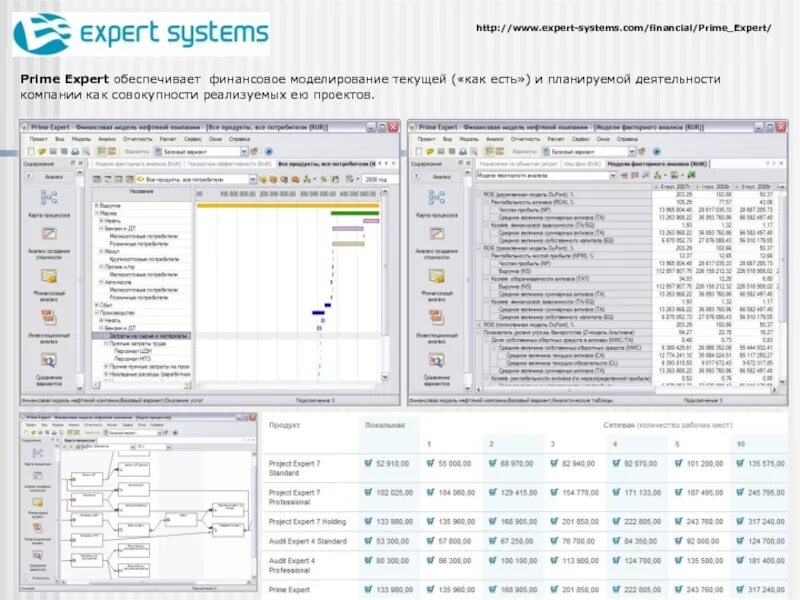Expand Сбыт tree node in left window

(97, 305)
